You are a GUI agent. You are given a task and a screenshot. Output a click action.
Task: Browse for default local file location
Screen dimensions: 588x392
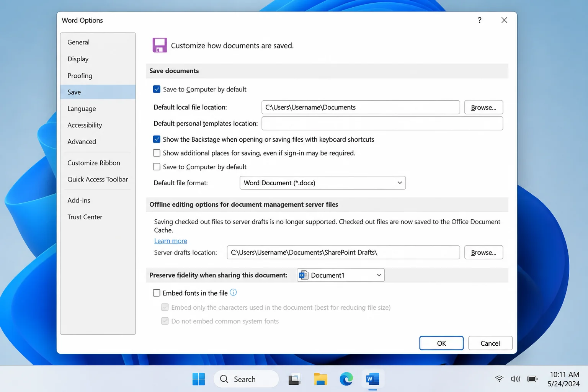pyautogui.click(x=483, y=107)
